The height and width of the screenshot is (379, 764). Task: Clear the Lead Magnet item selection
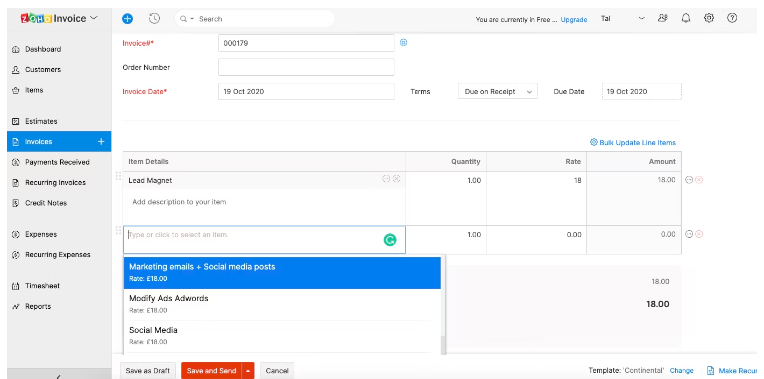pos(397,179)
